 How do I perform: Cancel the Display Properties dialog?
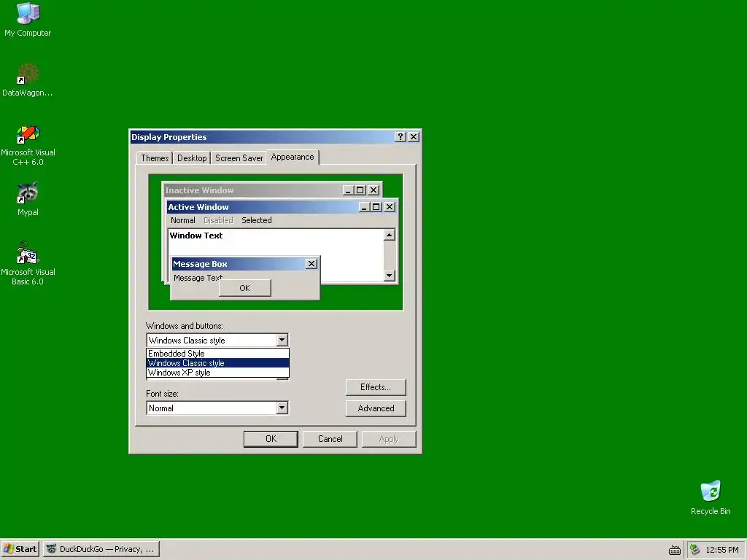click(330, 438)
